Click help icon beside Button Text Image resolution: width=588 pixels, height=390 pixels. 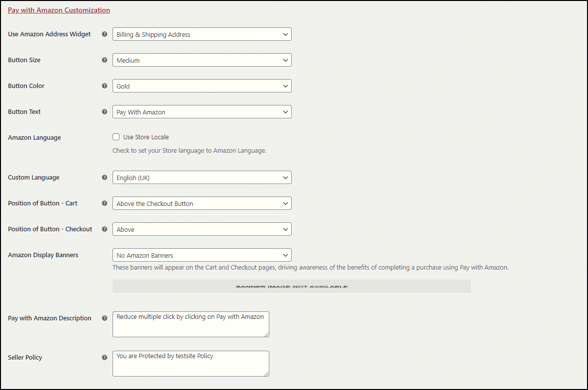coord(105,111)
